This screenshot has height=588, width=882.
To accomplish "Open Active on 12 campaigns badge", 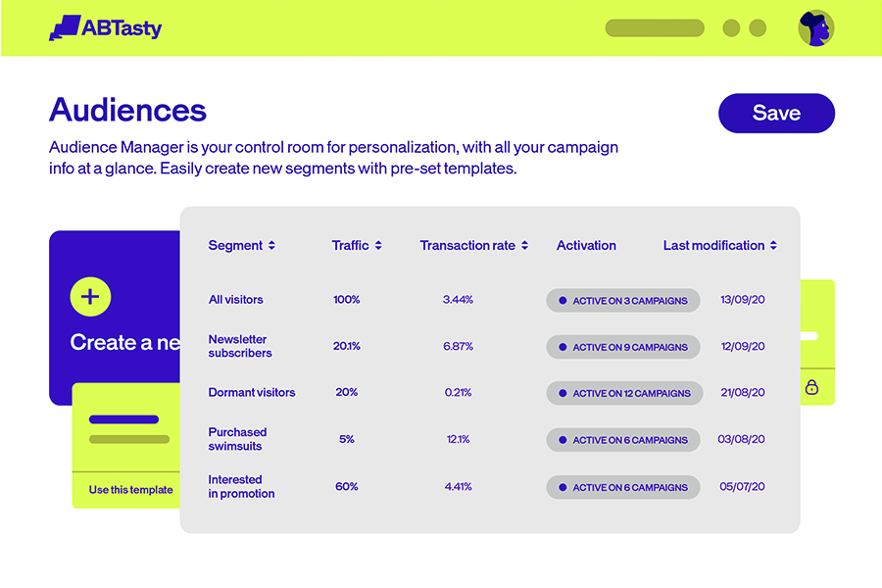I will 624,393.
